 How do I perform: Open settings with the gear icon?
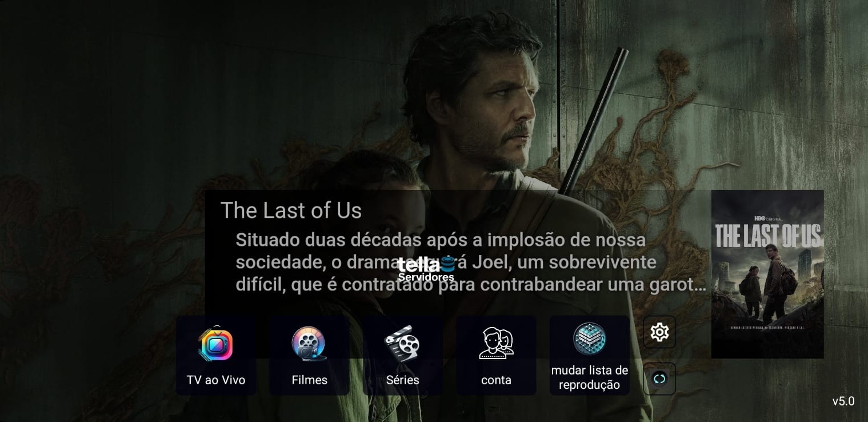(659, 332)
